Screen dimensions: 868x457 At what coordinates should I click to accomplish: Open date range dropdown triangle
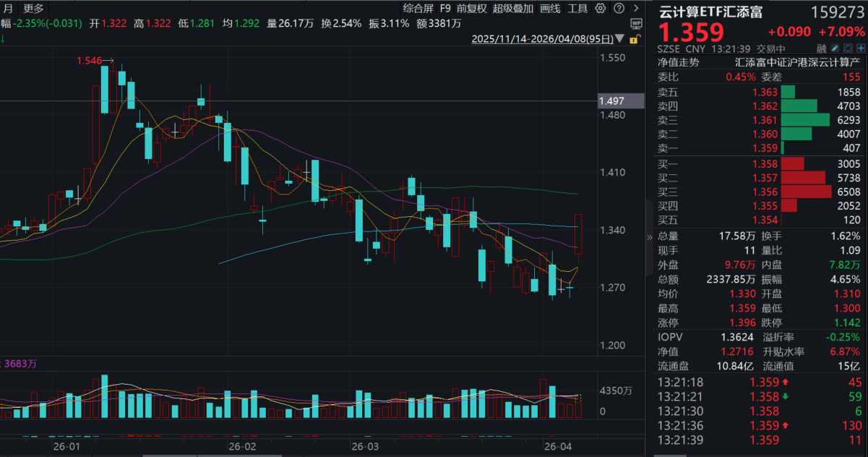pos(622,39)
